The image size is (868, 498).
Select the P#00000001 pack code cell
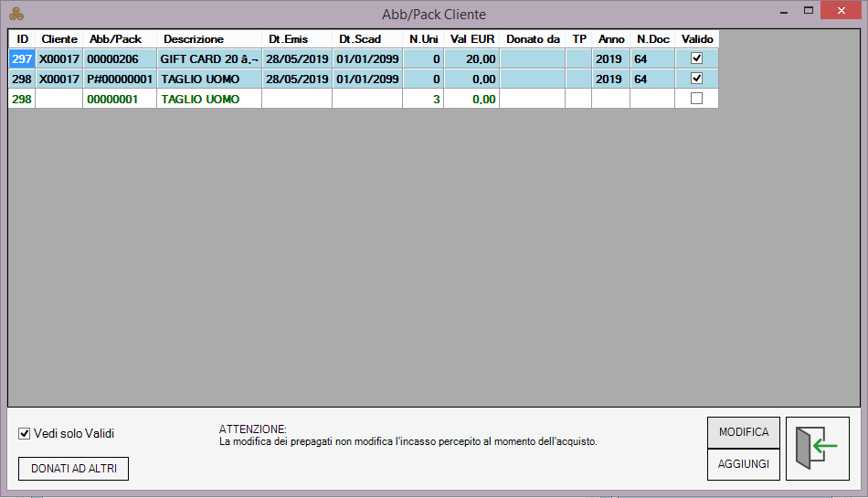(120, 79)
